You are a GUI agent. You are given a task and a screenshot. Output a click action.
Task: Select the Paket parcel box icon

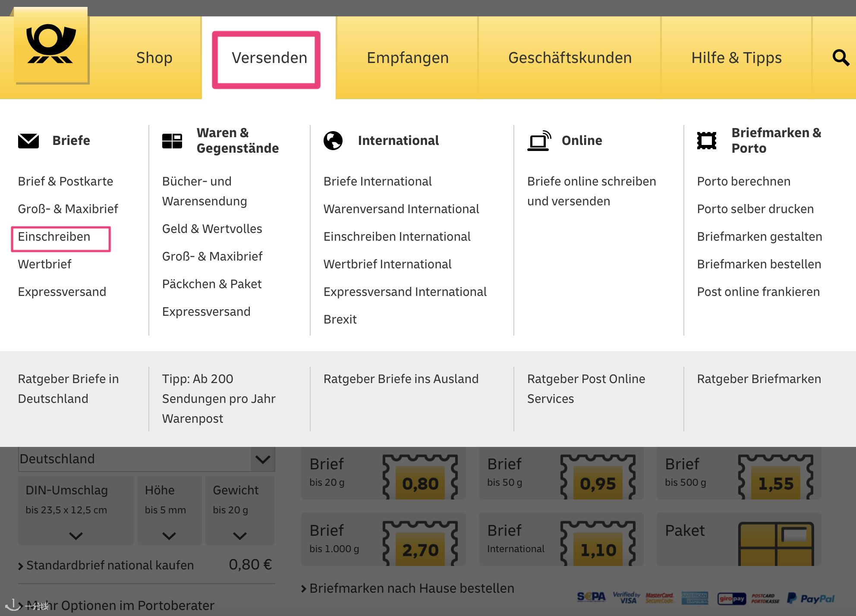coord(775,544)
